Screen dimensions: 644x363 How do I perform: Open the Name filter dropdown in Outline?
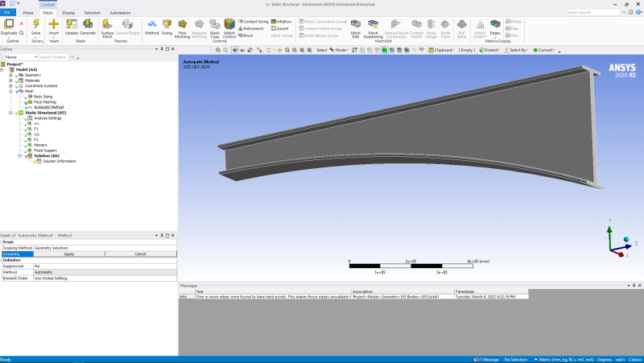(21, 57)
